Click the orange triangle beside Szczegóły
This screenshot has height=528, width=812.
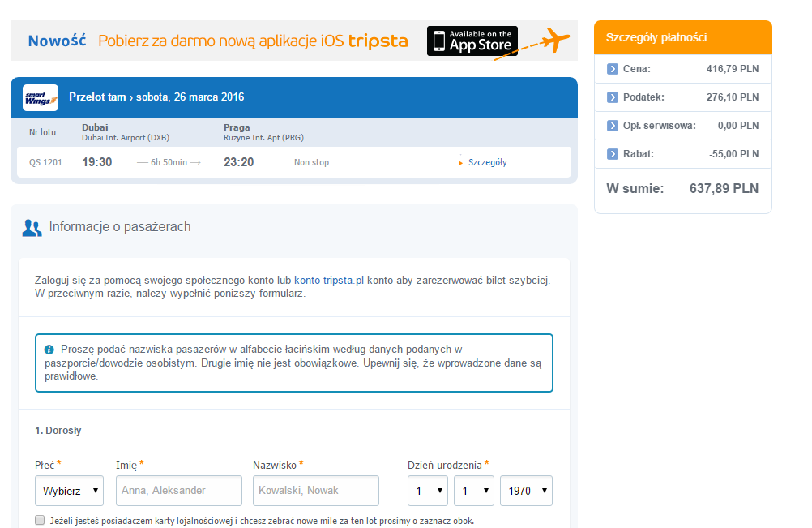(x=460, y=163)
